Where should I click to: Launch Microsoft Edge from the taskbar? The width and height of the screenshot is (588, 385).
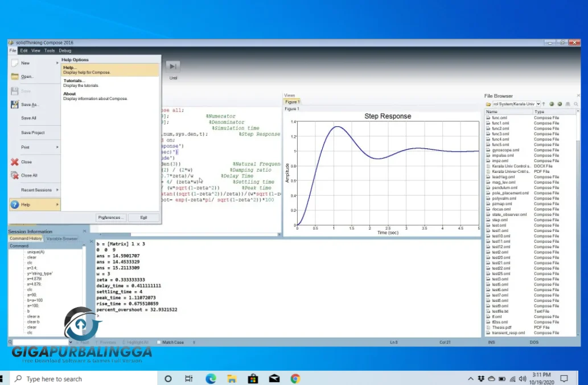(211, 379)
